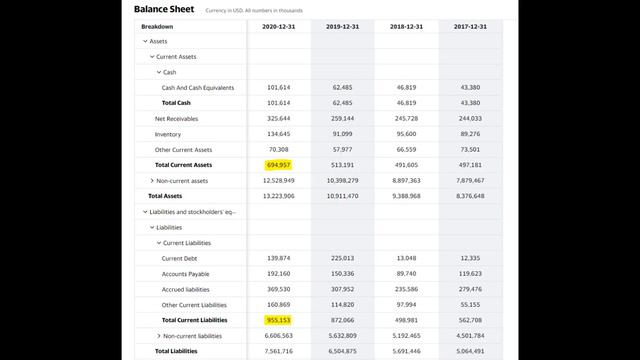This screenshot has height=360, width=640.
Task: Select 2017 Total Current Assets value 497,181
Action: click(x=470, y=165)
